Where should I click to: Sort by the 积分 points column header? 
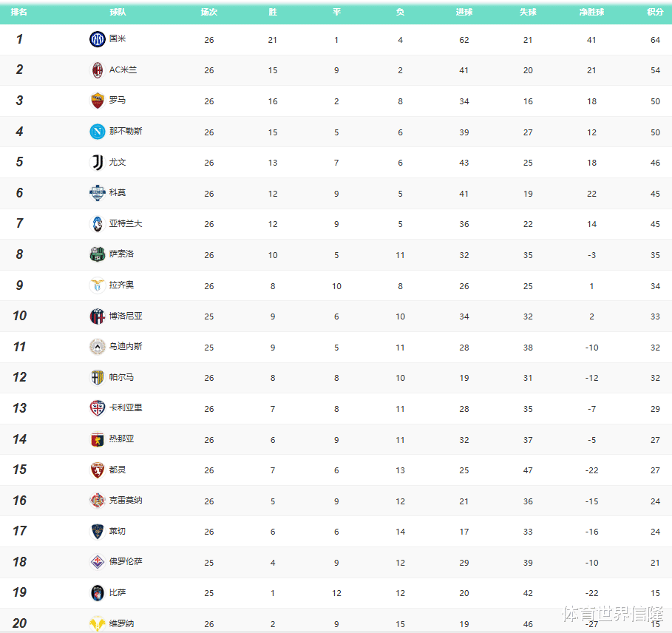655,13
